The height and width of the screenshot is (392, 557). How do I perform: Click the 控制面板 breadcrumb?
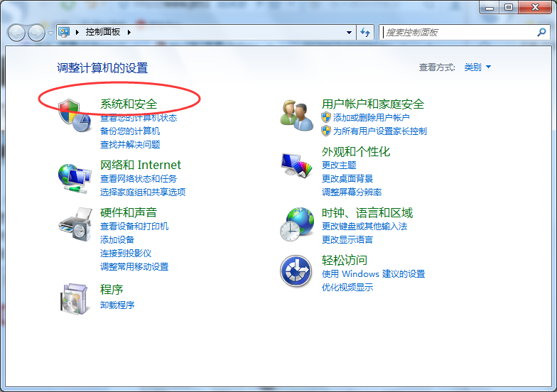pyautogui.click(x=102, y=32)
